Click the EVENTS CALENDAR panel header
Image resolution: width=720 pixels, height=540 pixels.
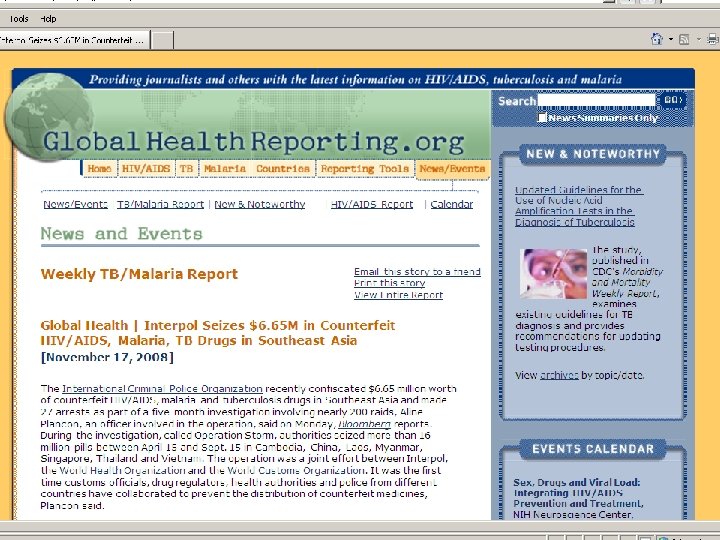pos(593,449)
